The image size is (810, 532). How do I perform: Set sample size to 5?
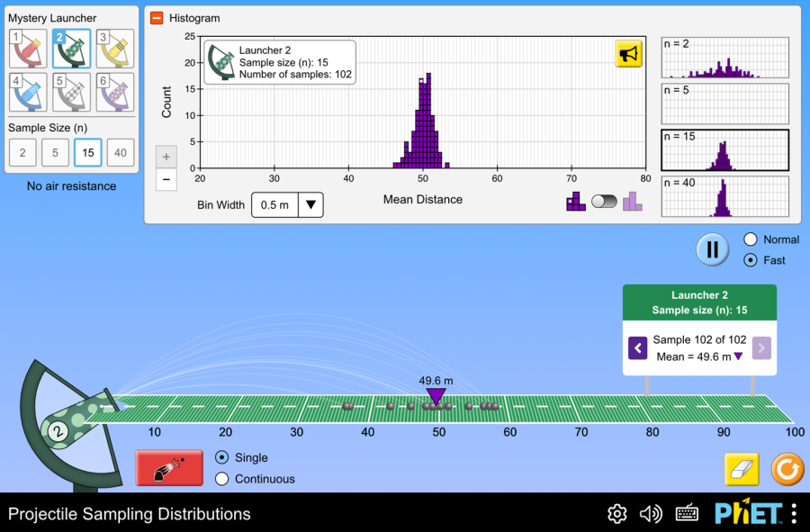tap(55, 153)
